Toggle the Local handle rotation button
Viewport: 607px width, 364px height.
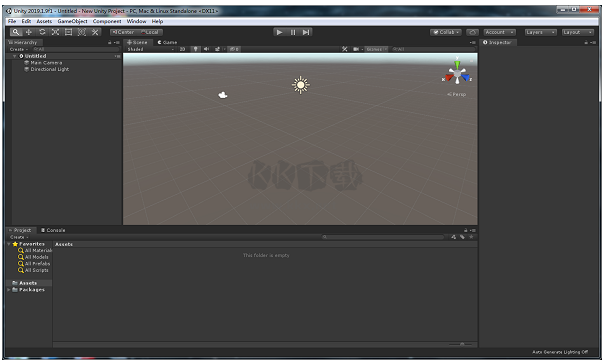(150, 32)
